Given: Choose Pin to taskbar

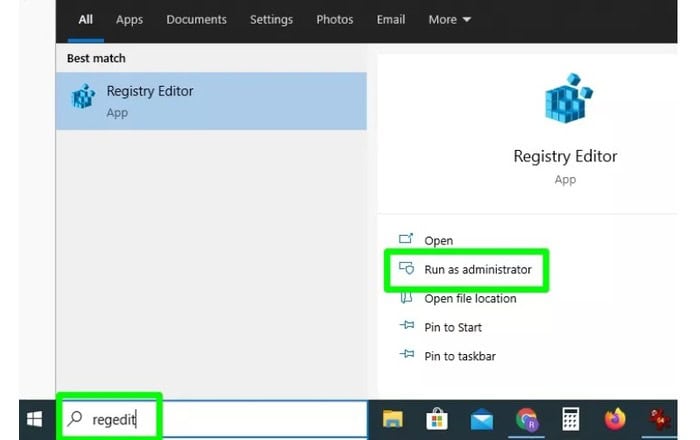Looking at the screenshot, I should 460,356.
